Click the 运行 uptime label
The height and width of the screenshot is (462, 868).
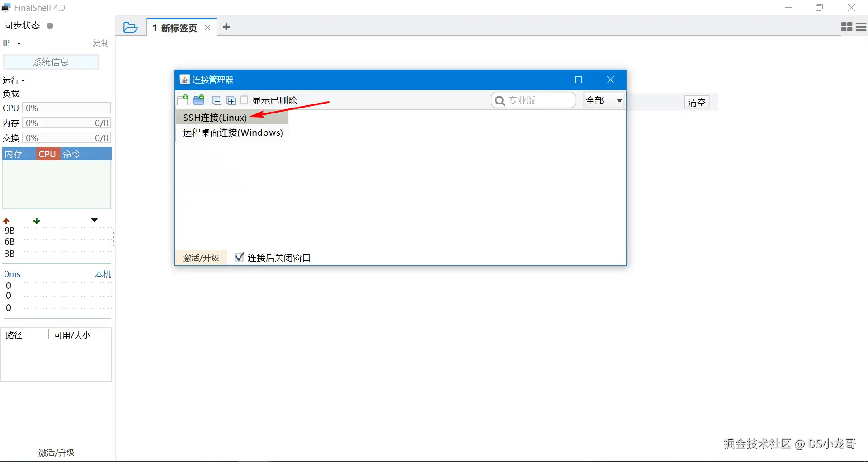[x=14, y=80]
